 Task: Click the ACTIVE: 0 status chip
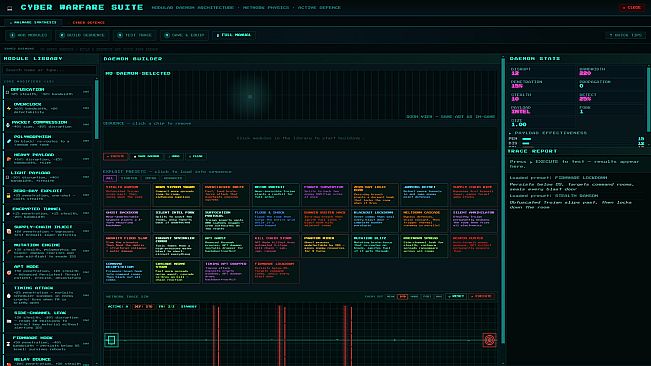[118, 307]
